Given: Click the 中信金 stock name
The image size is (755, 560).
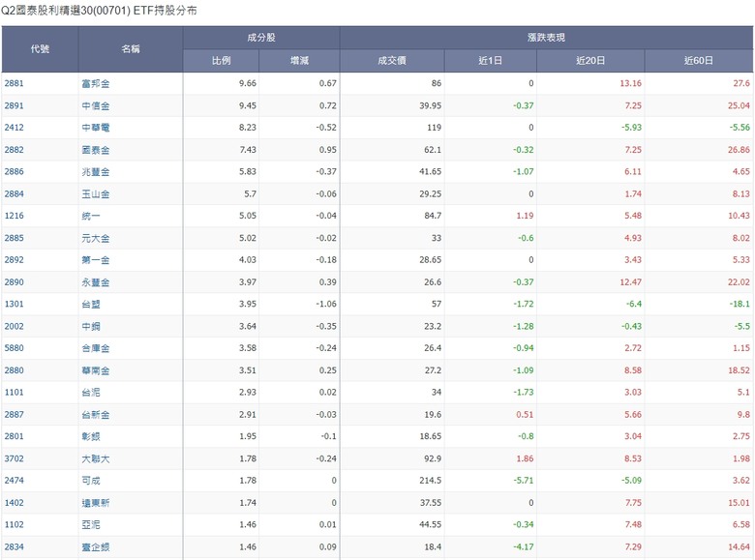Looking at the screenshot, I should tap(95, 105).
